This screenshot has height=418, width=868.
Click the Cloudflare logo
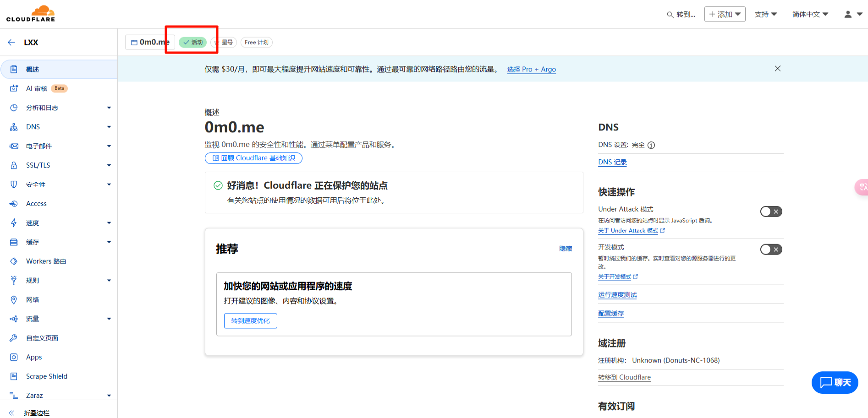coord(31,14)
